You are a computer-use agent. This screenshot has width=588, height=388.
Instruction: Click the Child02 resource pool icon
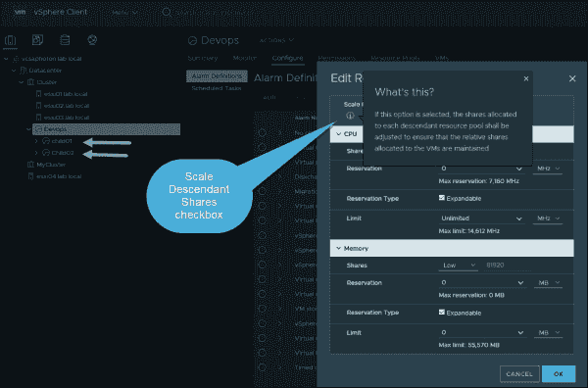[46, 153]
